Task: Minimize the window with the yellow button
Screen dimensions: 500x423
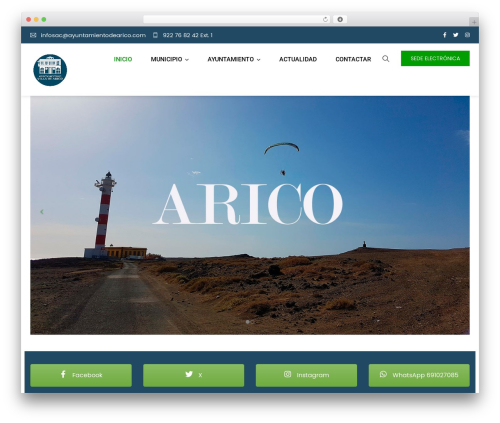Action: coord(36,19)
